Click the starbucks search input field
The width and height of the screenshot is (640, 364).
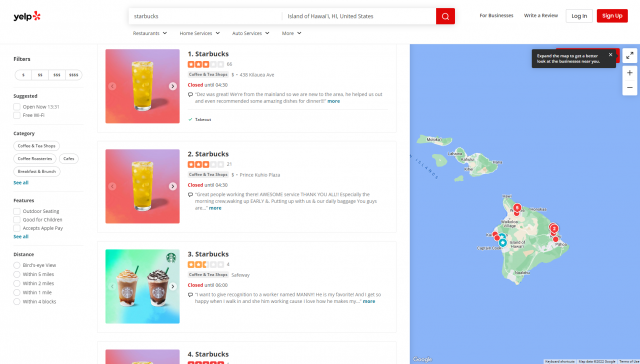[205, 16]
